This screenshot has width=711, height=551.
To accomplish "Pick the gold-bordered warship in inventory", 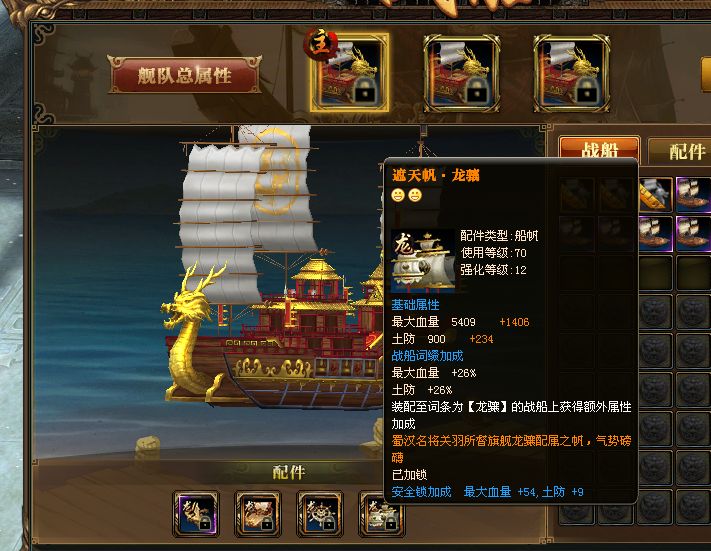I will tap(655, 194).
